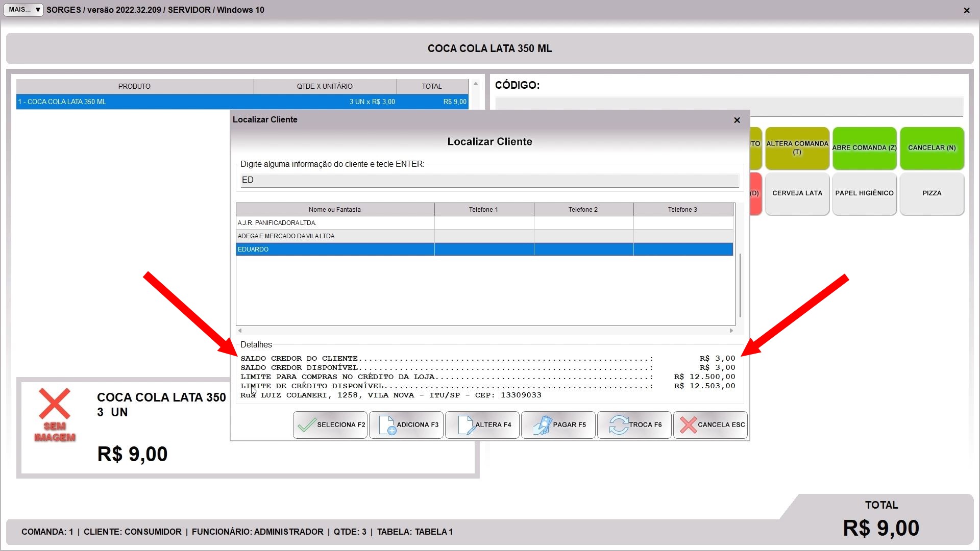The height and width of the screenshot is (551, 980).
Task: Click the client list scroll left arrow
Action: point(240,331)
